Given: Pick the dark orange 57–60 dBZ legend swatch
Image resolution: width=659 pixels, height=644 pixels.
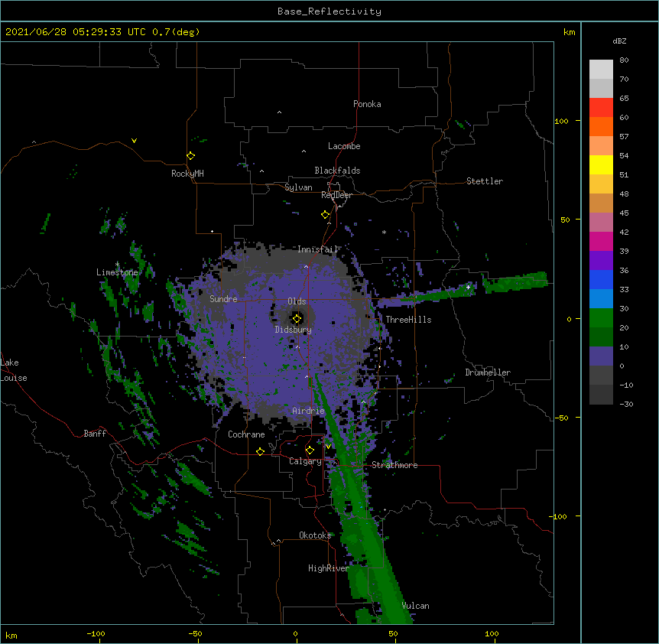Looking at the screenshot, I should 601,126.
